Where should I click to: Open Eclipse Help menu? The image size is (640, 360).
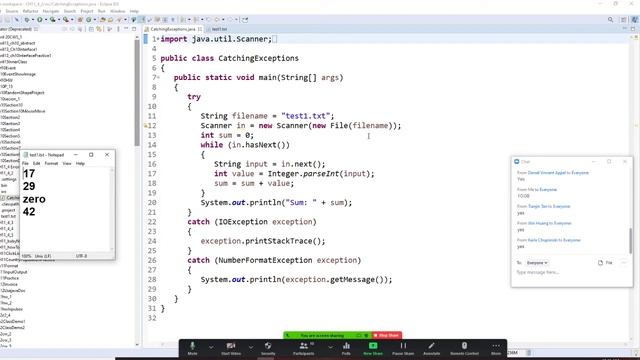coord(134,11)
